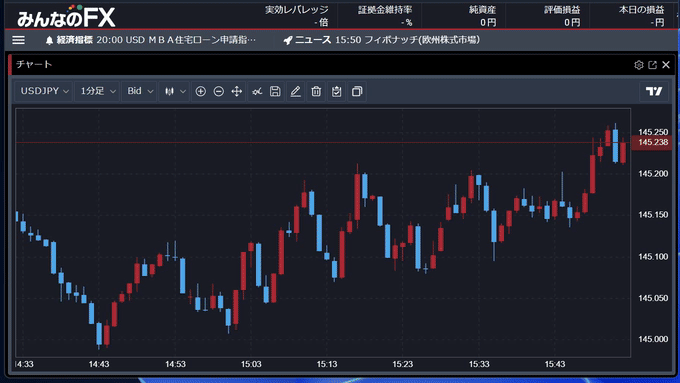Screen dimensions: 680x383
Task: Expand the candlestick chart style dropdown
Action: [x=174, y=91]
